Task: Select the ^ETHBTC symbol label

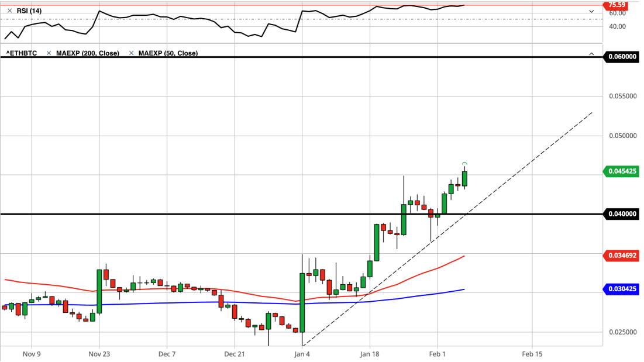Action: [x=22, y=53]
